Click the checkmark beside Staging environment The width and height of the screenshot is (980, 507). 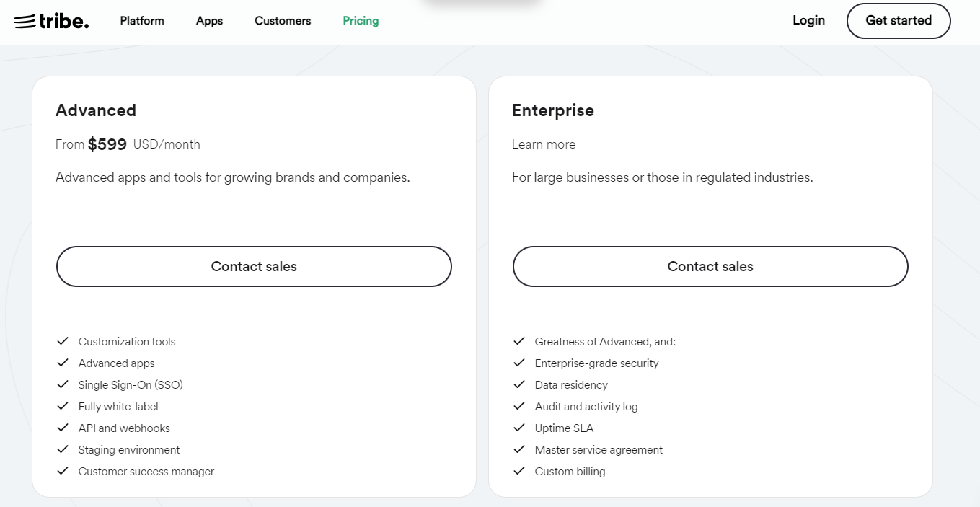point(63,449)
